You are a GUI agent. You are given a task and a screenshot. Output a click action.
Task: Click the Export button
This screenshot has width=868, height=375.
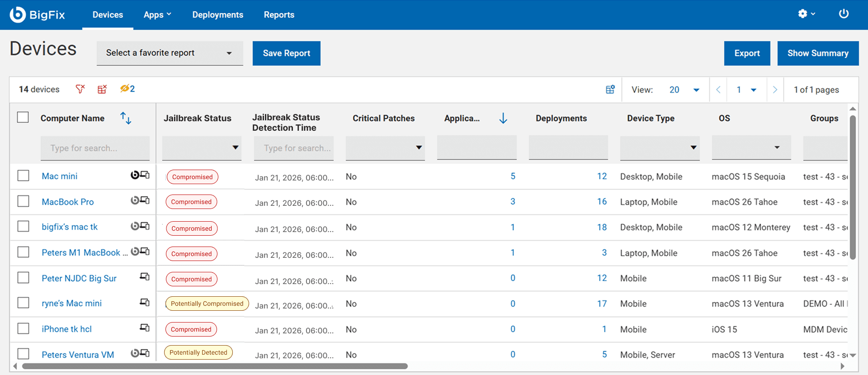click(x=747, y=53)
